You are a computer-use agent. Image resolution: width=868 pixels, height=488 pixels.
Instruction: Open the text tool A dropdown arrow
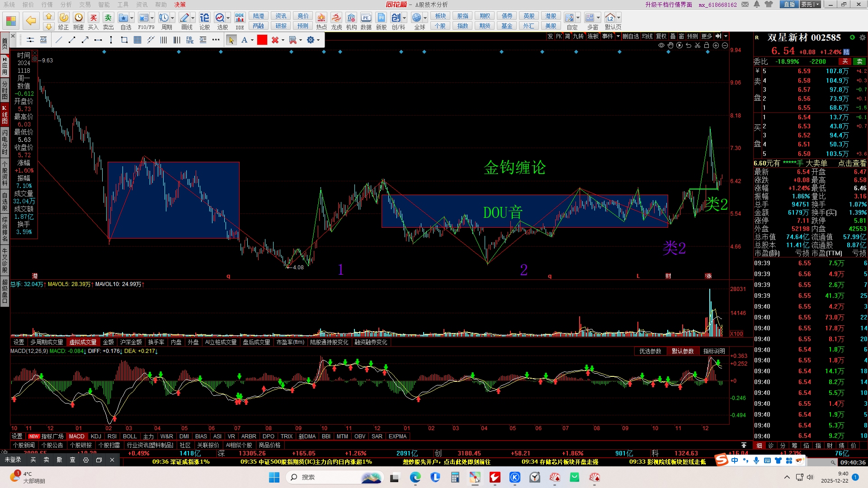pos(252,40)
